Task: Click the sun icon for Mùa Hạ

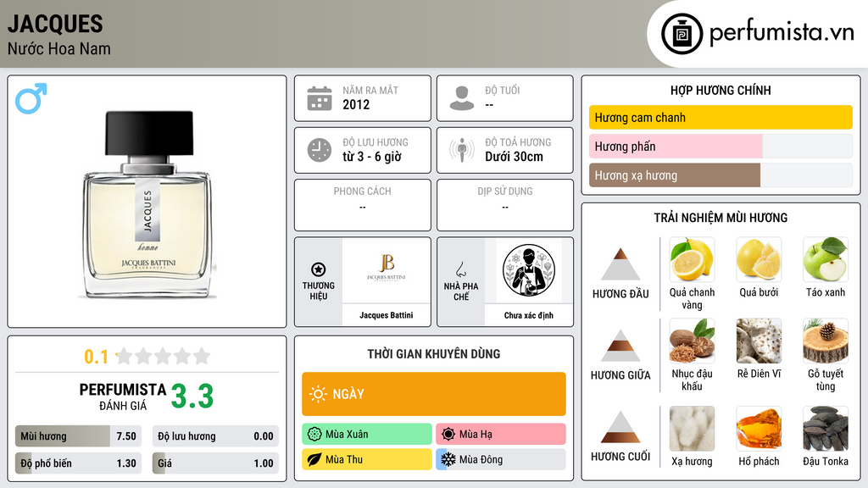Action: click(448, 435)
